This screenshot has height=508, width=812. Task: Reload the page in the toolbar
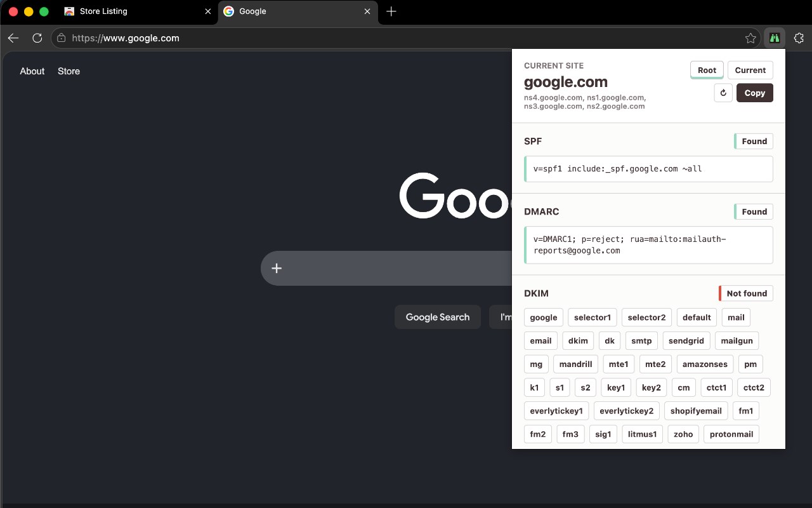pyautogui.click(x=37, y=38)
